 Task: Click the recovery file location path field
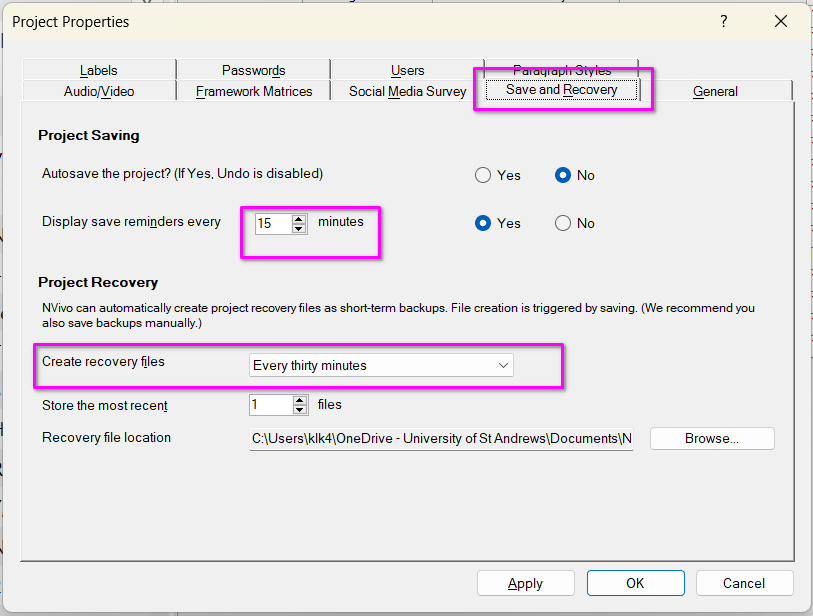(x=441, y=438)
